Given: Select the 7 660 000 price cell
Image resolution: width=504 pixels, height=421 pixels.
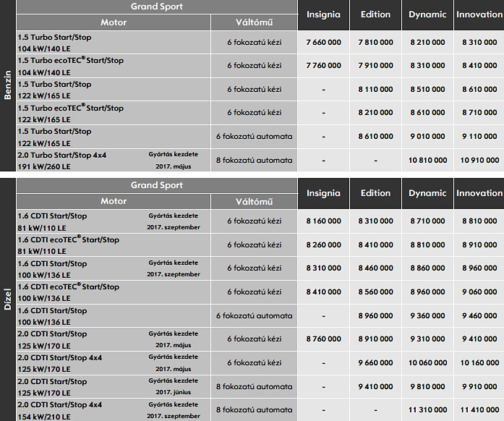Looking at the screenshot, I should [323, 43].
